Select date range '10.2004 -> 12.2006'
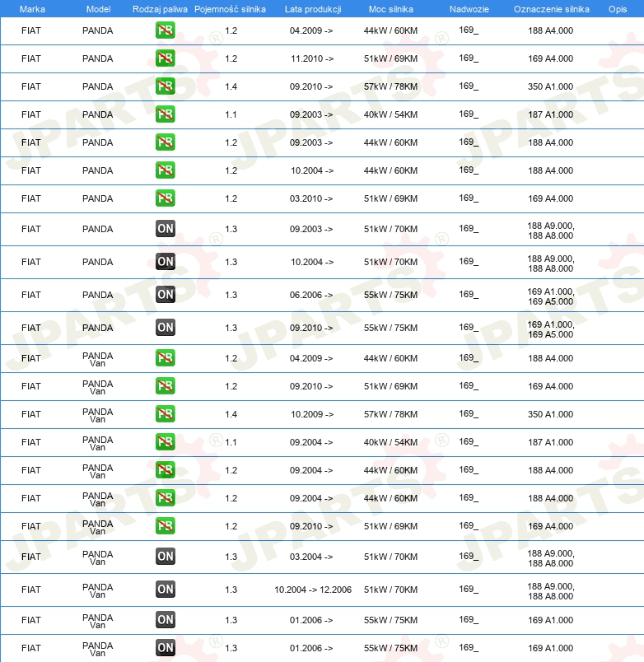Image resolution: width=644 pixels, height=662 pixels. coord(312,590)
